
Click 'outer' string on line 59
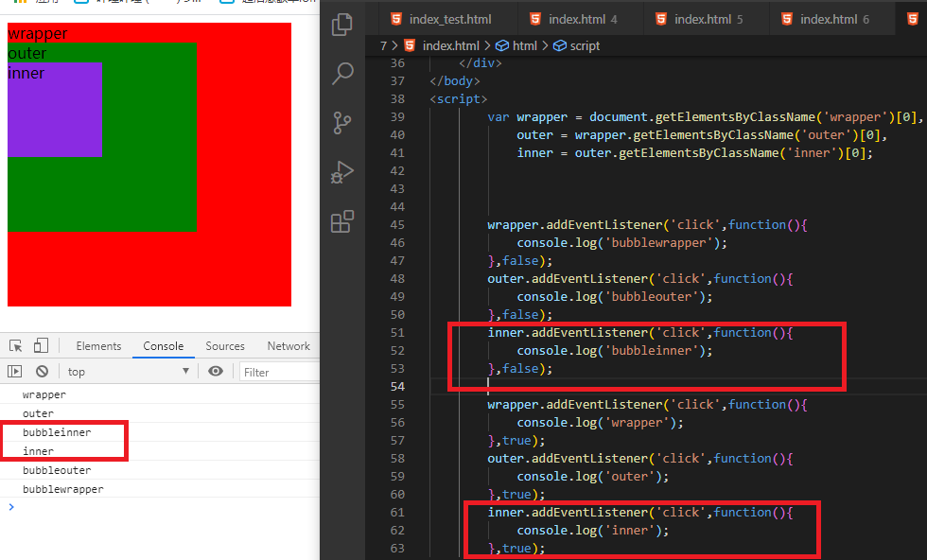point(630,476)
